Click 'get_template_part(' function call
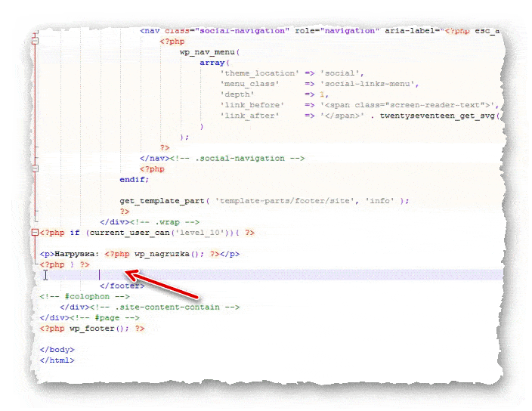The height and width of the screenshot is (411, 532). (164, 201)
